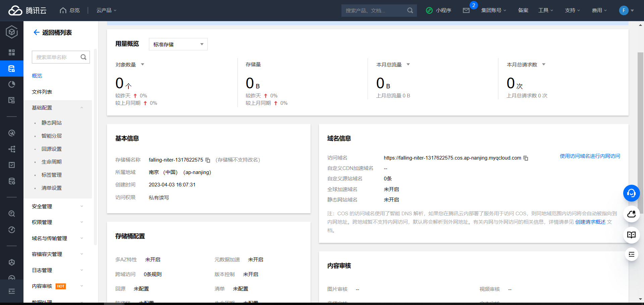Click the top search magnifier icon
Image resolution: width=644 pixels, height=305 pixels.
tap(410, 10)
